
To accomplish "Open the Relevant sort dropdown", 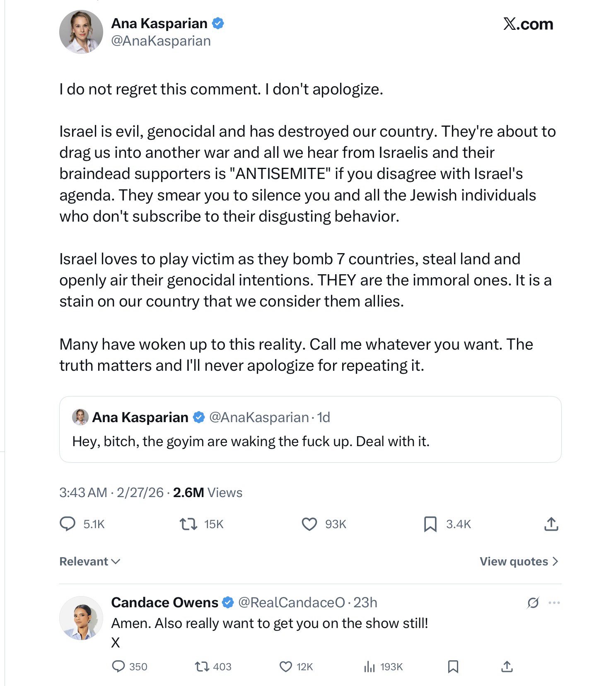I will (x=89, y=561).
